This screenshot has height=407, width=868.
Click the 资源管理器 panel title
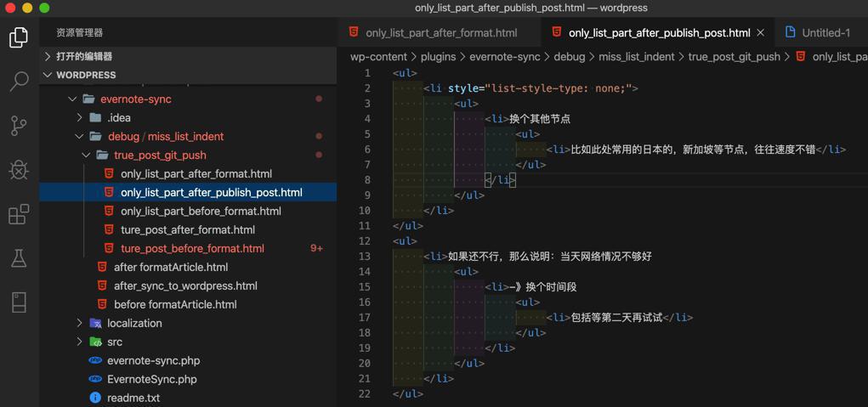80,32
